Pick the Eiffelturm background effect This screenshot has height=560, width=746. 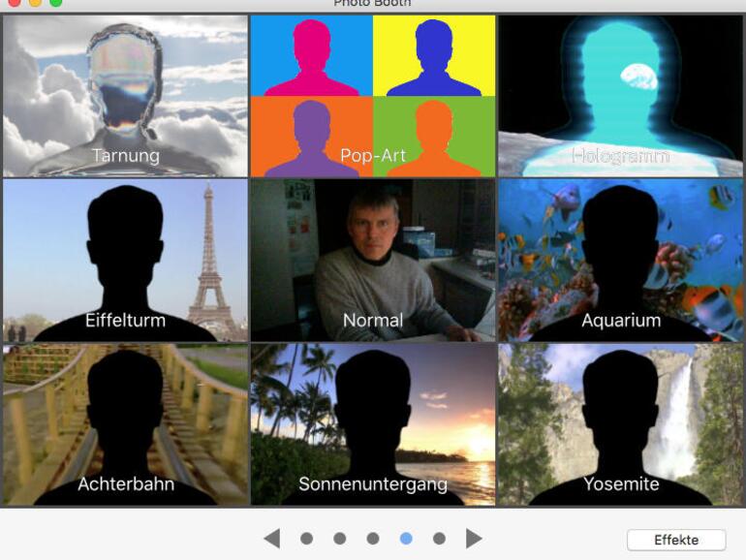(126, 261)
